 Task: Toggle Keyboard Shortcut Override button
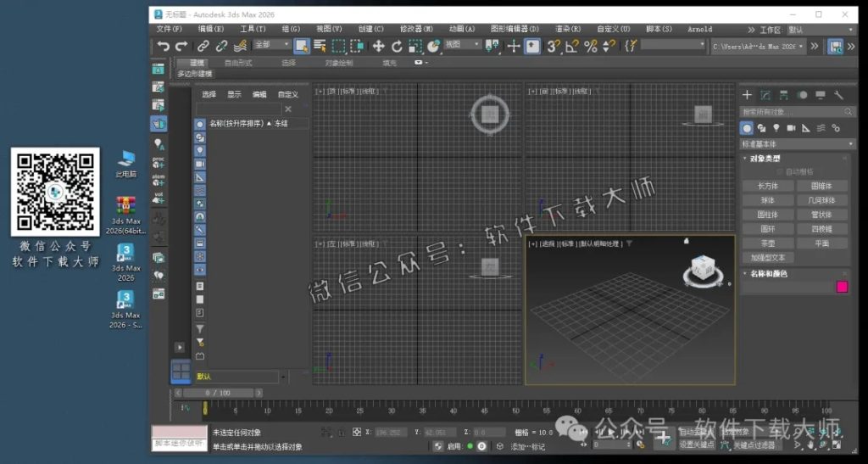(532, 47)
